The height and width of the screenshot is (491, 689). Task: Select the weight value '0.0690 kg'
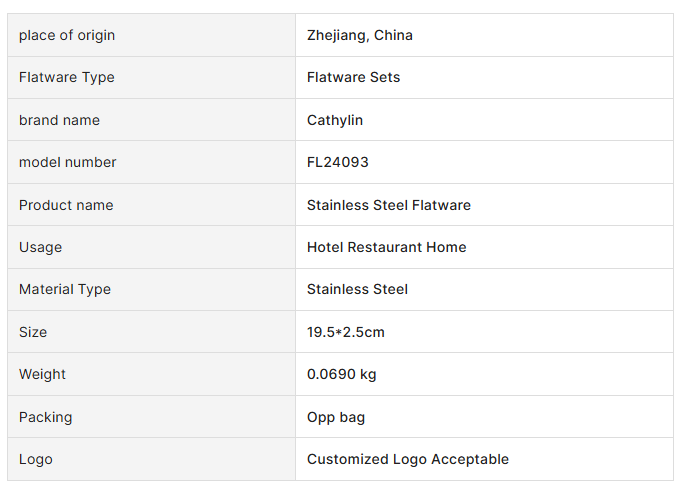point(342,374)
